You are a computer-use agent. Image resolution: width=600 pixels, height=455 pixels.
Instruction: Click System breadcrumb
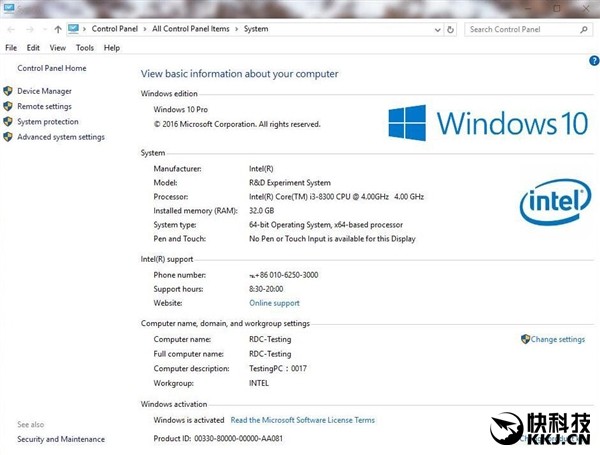click(256, 29)
